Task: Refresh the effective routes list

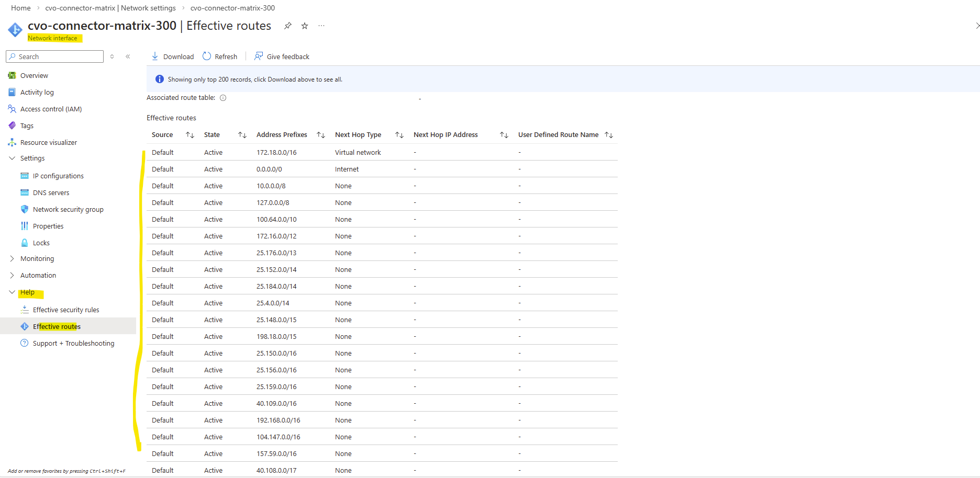Action: tap(207, 56)
